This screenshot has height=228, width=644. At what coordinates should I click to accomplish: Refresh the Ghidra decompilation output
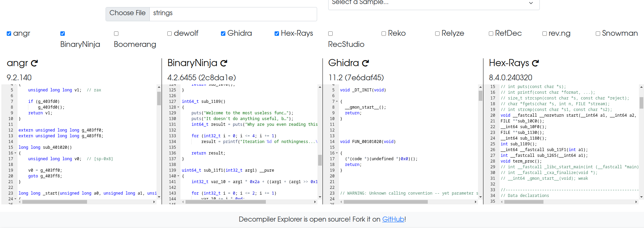(366, 63)
